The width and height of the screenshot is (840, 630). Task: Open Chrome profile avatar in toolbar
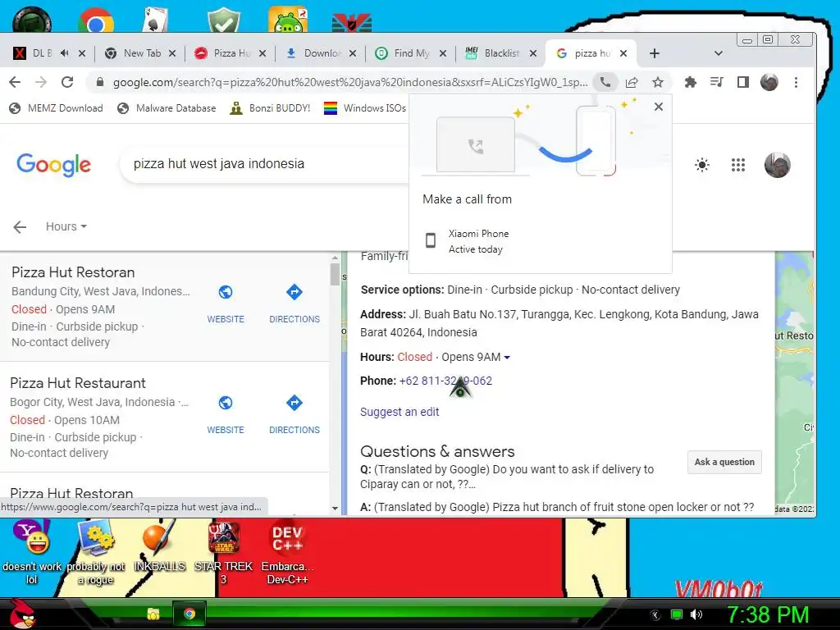(x=769, y=83)
